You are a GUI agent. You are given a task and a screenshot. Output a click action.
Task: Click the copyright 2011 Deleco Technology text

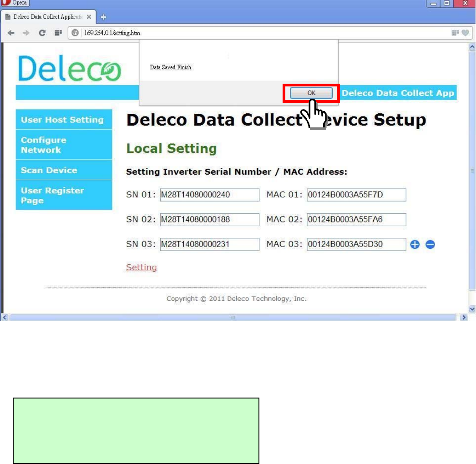coord(237,298)
